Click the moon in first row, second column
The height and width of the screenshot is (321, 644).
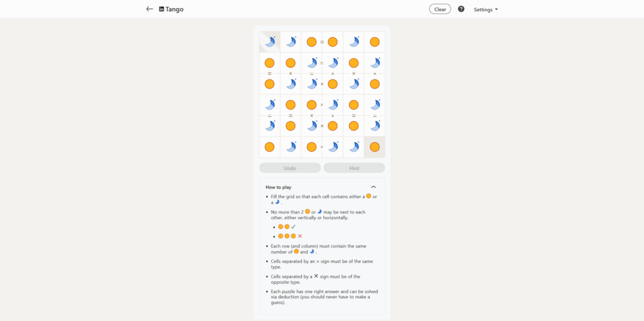pyautogui.click(x=291, y=42)
